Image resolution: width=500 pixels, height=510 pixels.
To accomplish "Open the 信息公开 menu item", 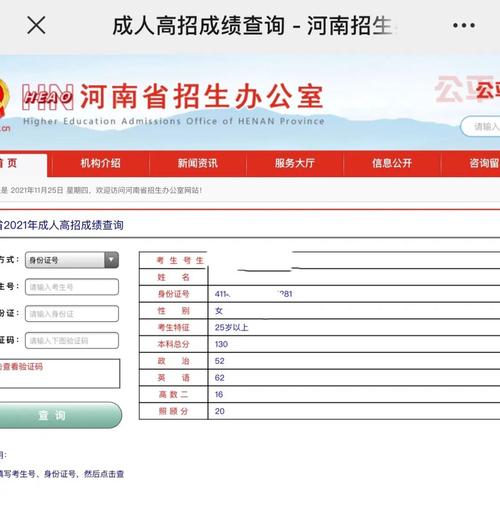I will [392, 163].
